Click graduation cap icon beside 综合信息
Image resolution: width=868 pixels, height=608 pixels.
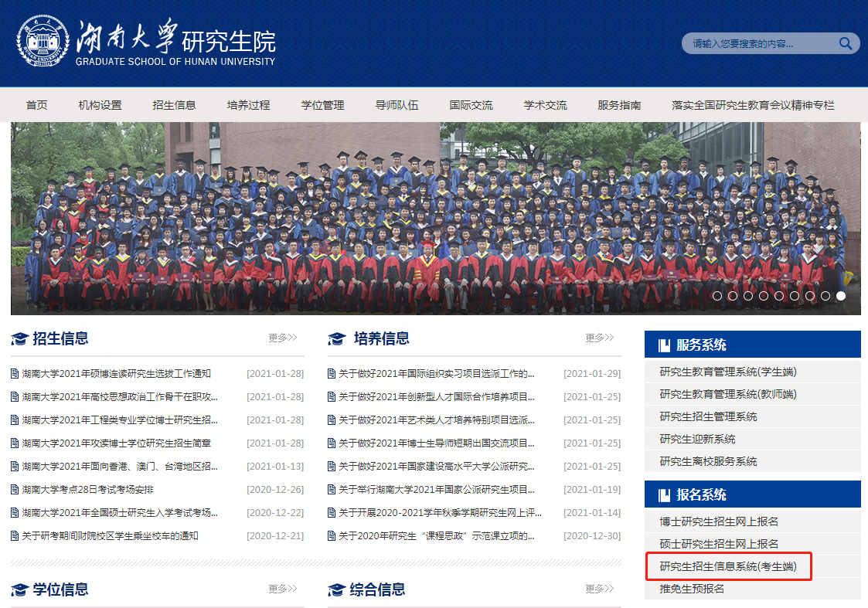336,590
